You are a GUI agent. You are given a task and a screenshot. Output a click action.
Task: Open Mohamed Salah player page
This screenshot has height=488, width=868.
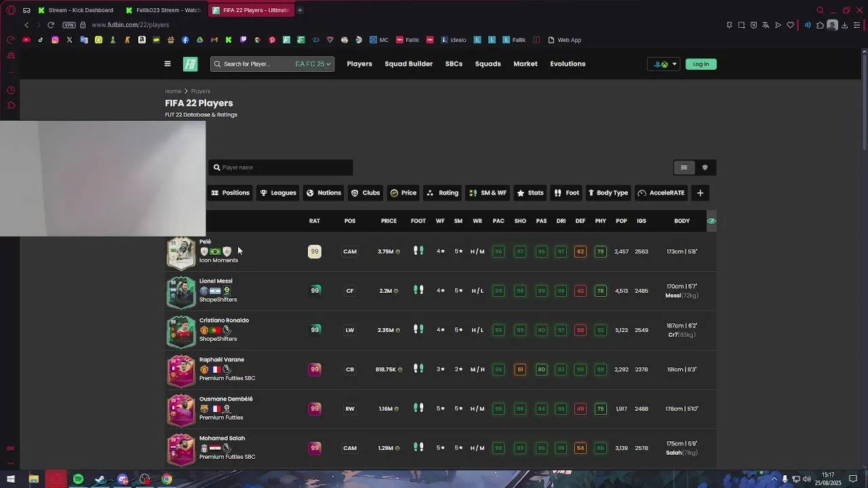[222, 438]
